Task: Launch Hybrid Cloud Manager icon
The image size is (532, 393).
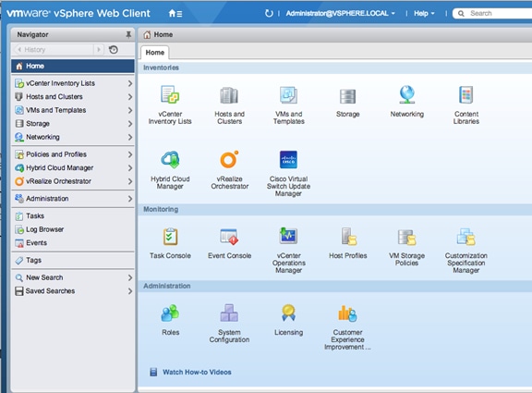Action: click(170, 160)
